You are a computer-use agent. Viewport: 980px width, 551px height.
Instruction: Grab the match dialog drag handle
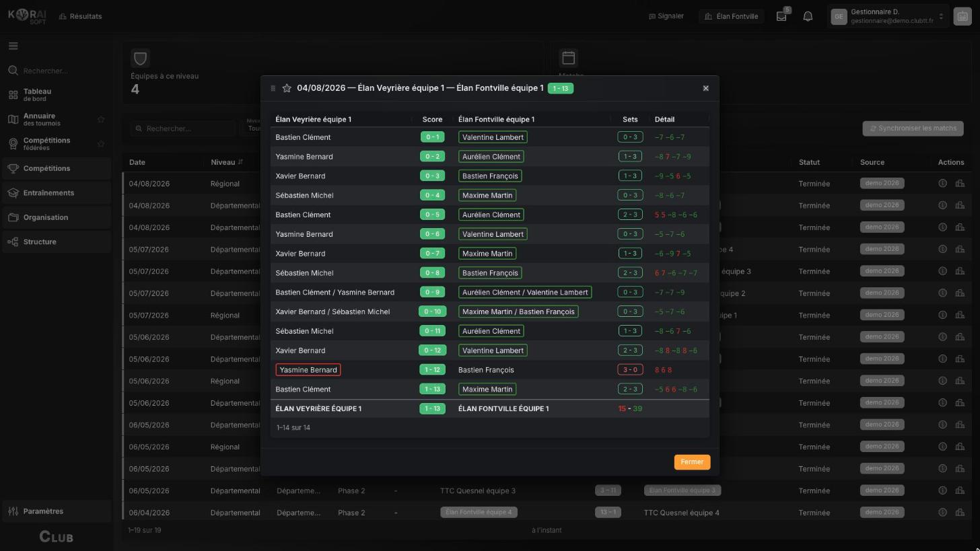tap(273, 88)
